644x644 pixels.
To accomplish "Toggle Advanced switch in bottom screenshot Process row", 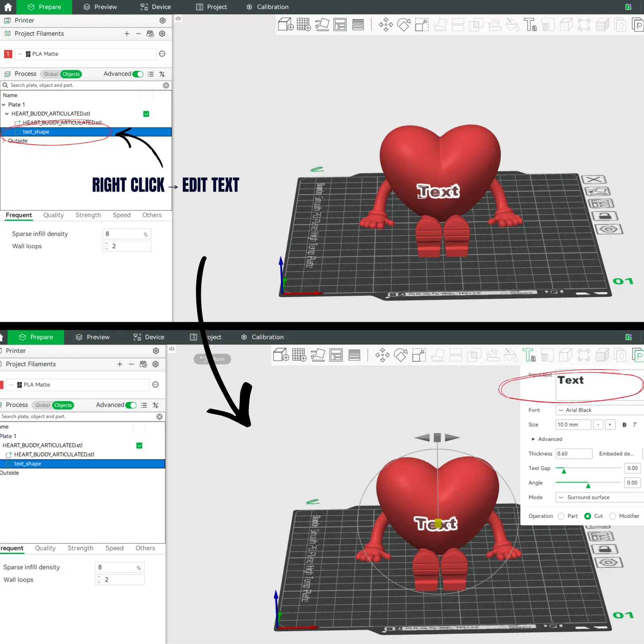I will coord(131,405).
